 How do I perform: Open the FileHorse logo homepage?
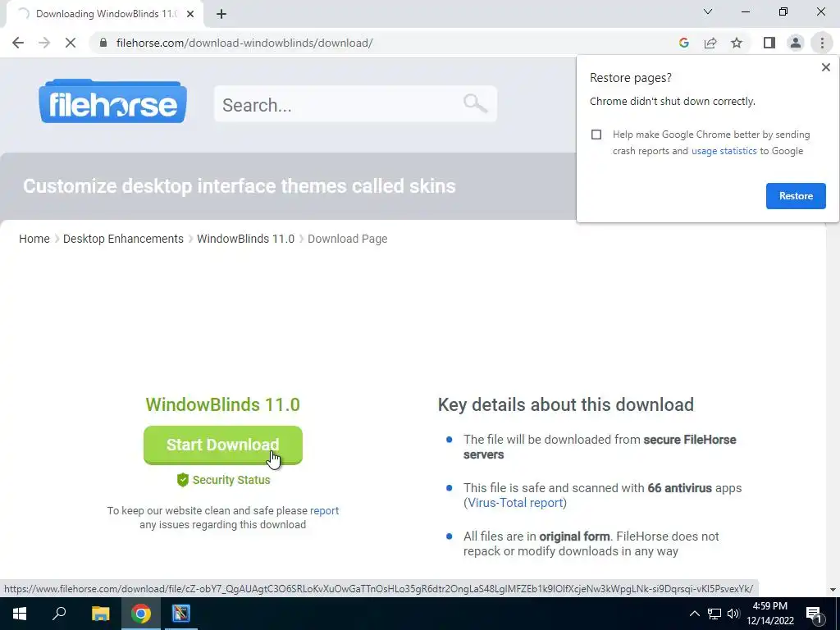point(112,101)
